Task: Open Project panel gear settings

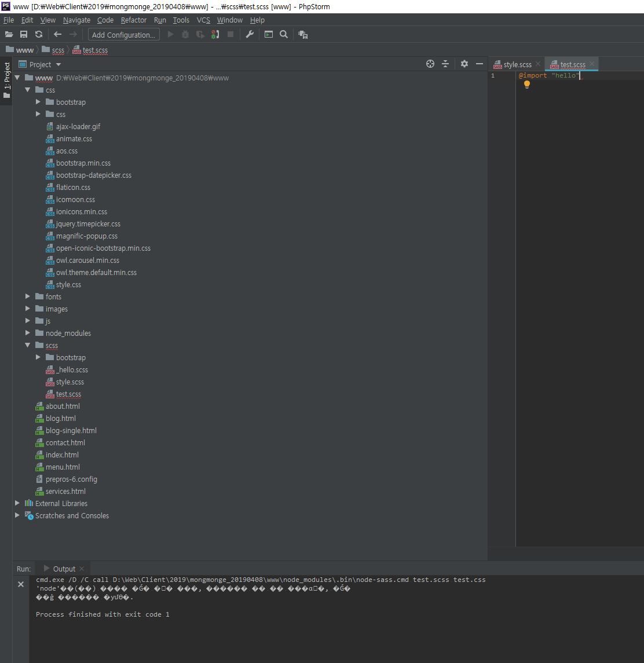Action: (x=464, y=64)
